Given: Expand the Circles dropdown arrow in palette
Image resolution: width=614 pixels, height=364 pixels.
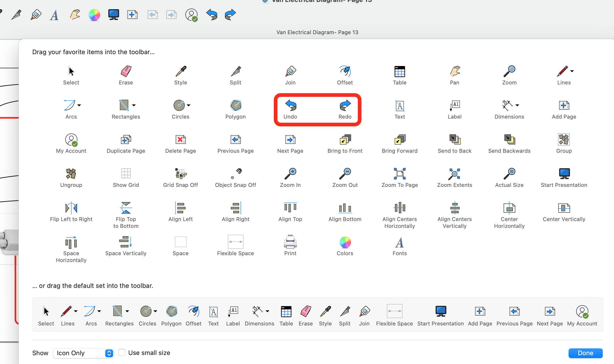Looking at the screenshot, I should coord(189,105).
